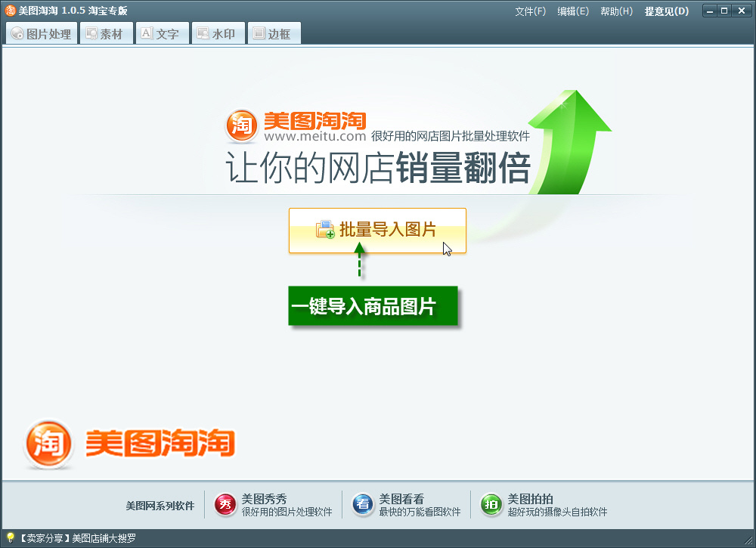The height and width of the screenshot is (548, 756).
Task: Click 提意见(D) feedback menu
Action: [667, 11]
